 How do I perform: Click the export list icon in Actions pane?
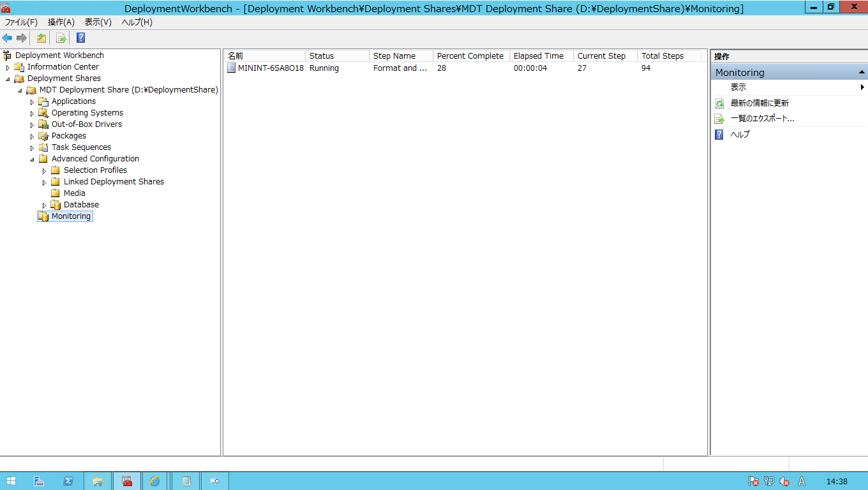coord(719,119)
